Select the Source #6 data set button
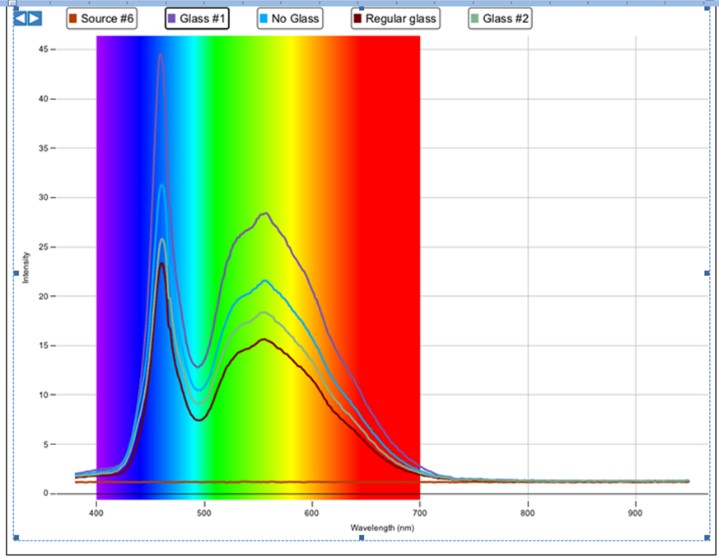 [x=102, y=19]
